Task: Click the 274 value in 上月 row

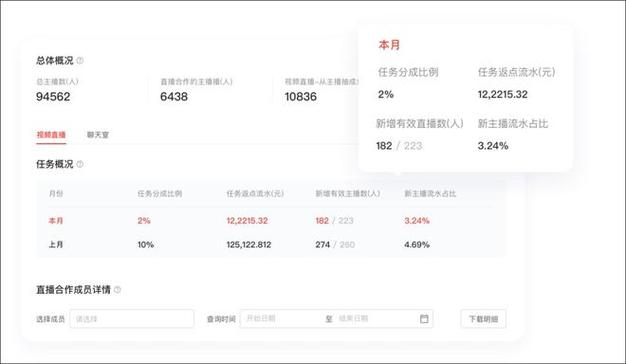Action: [323, 245]
